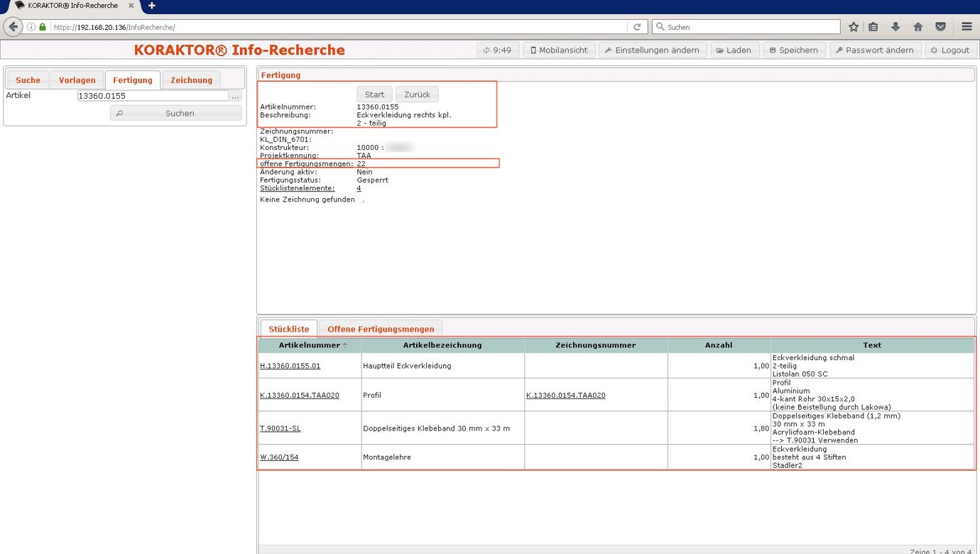
Task: Open article link H.13360.0155.01
Action: point(290,366)
